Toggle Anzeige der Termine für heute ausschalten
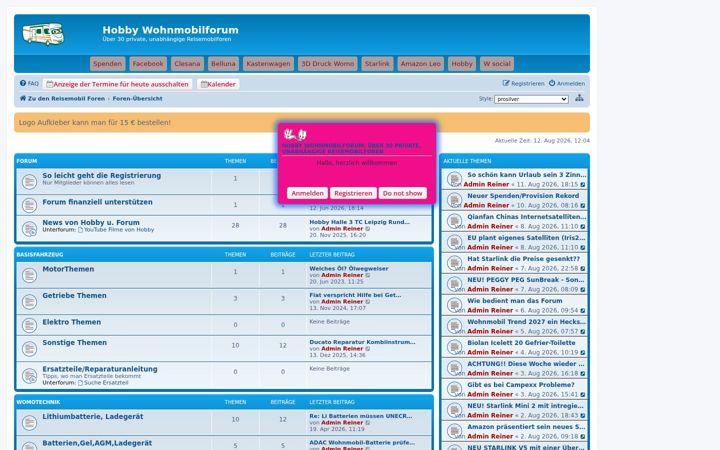The image size is (720, 450). click(x=118, y=84)
